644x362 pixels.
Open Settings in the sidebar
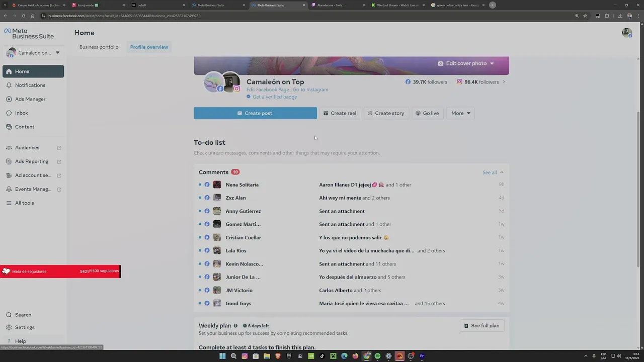pos(33,327)
